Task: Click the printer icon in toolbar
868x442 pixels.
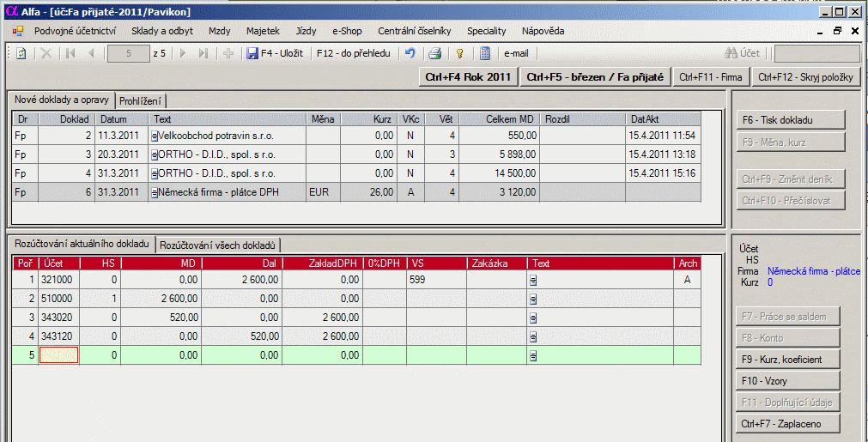Action: 435,54
